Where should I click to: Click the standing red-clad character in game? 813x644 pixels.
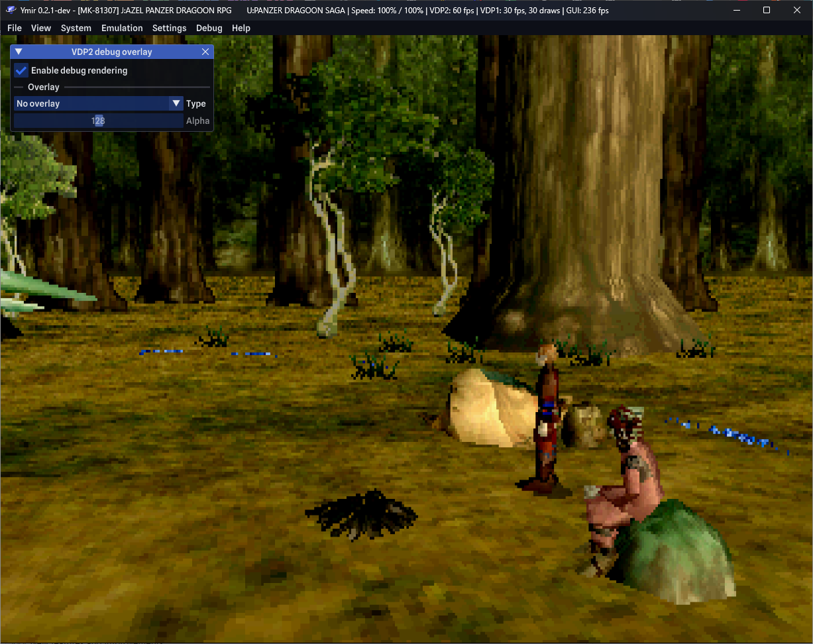click(546, 417)
